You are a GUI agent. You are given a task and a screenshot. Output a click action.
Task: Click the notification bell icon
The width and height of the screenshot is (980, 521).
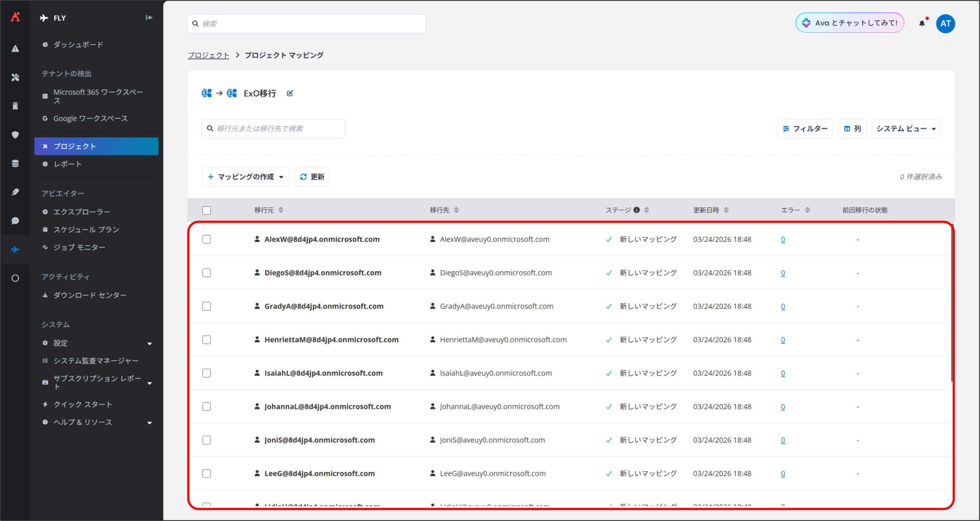[922, 23]
